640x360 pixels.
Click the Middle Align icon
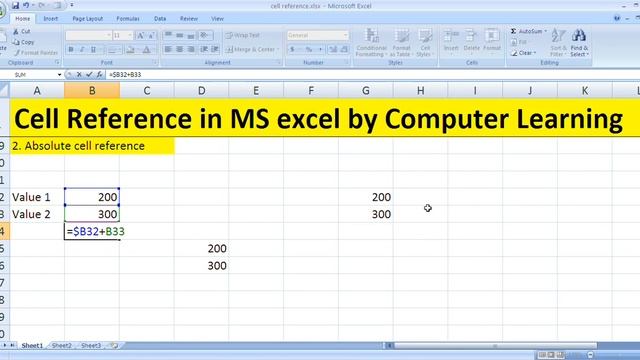point(179,36)
